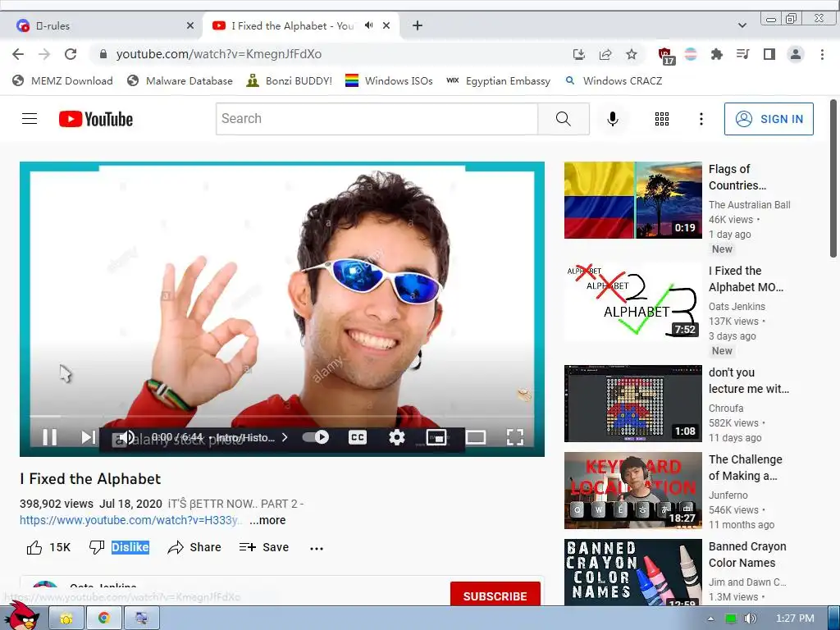This screenshot has width=840, height=630.
Task: Toggle the autoplay switch in player
Action: point(316,437)
